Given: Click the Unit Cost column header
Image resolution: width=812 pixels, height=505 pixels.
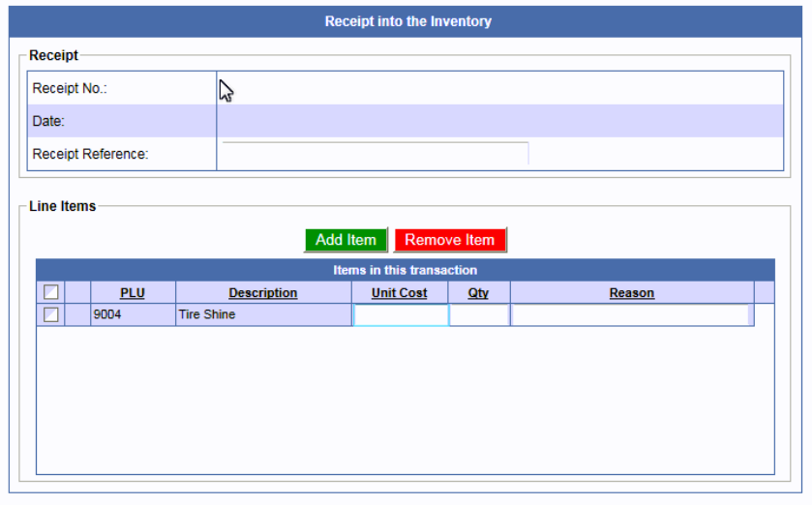Looking at the screenshot, I should click(399, 293).
